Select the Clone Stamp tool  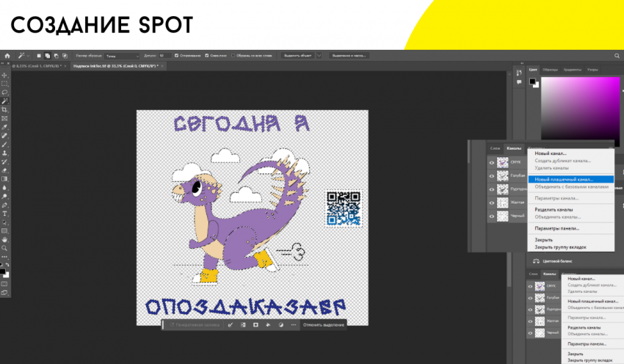click(4, 153)
